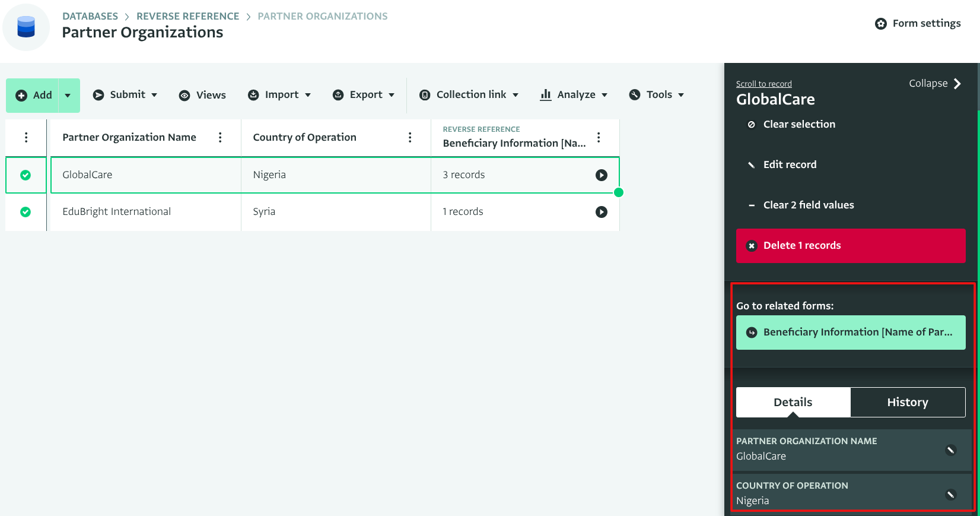Click the database icon in the header

(26, 27)
